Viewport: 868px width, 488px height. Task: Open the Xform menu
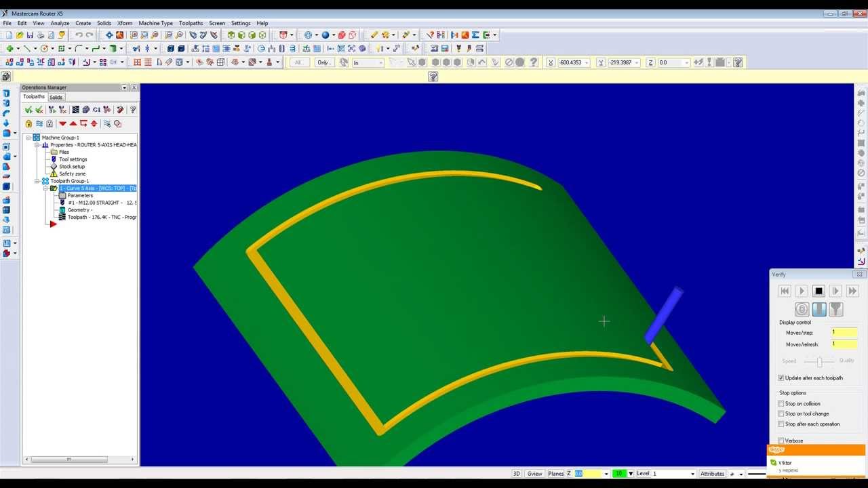(125, 23)
